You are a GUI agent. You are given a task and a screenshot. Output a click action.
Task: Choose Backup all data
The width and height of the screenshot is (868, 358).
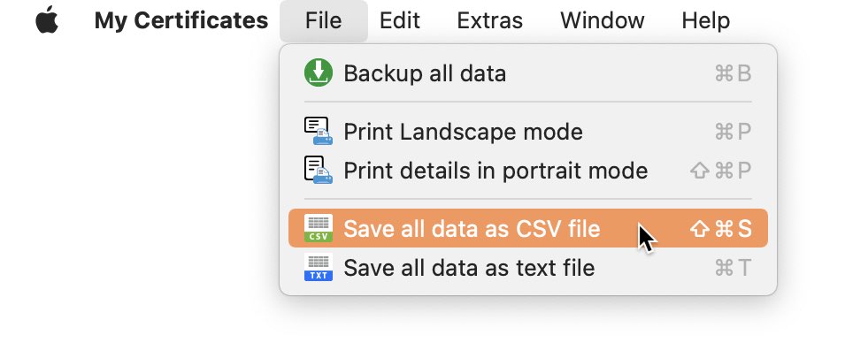click(x=528, y=73)
